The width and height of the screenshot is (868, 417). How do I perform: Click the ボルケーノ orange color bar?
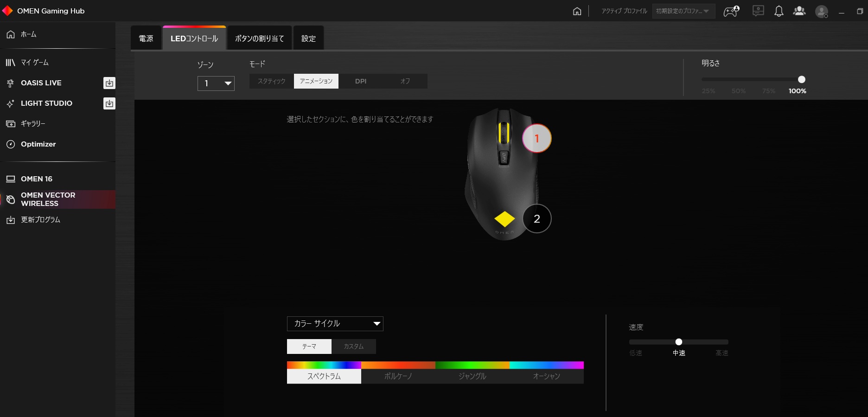point(398,365)
